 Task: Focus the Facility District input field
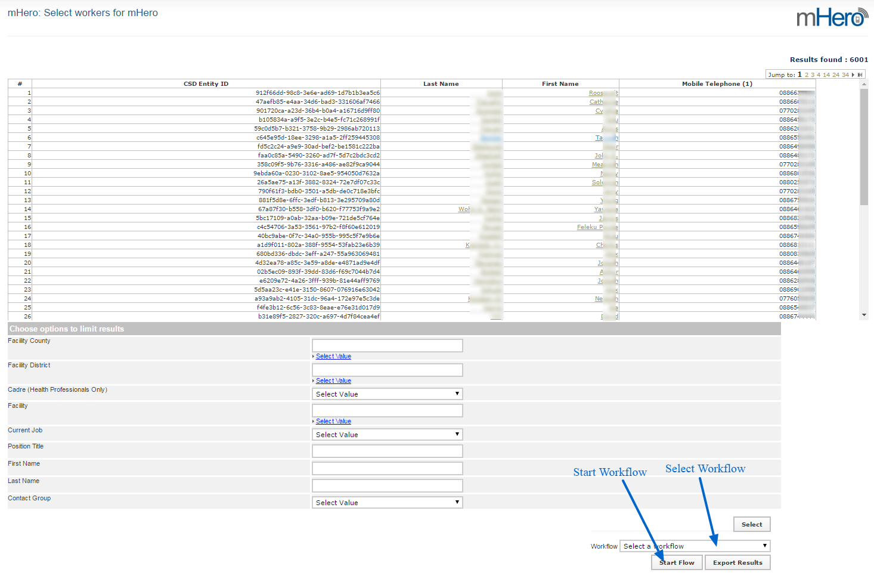pyautogui.click(x=388, y=370)
